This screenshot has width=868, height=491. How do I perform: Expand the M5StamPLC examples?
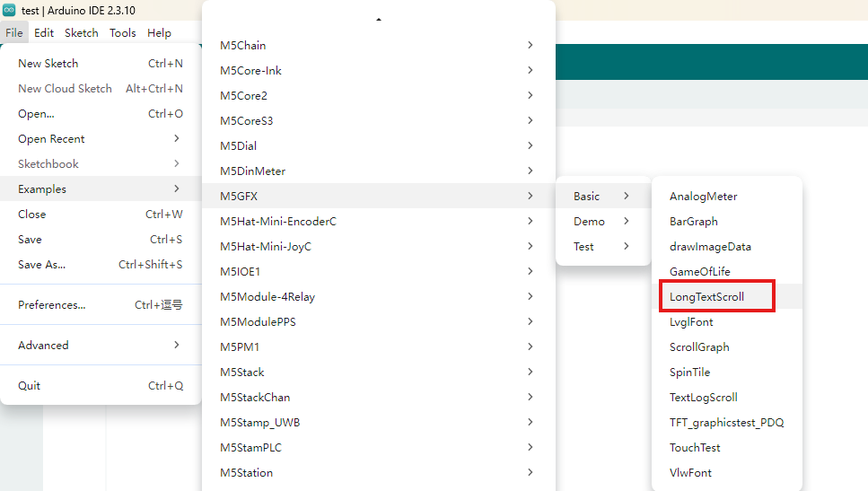(379, 448)
